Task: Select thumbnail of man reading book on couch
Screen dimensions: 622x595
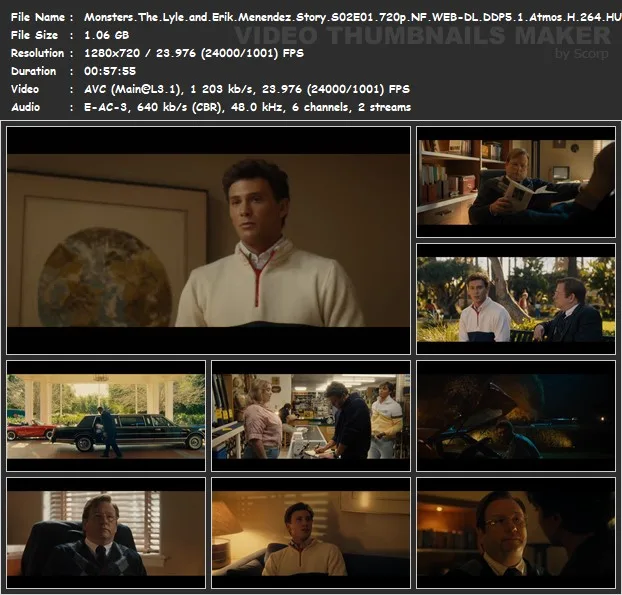Action: (x=515, y=181)
